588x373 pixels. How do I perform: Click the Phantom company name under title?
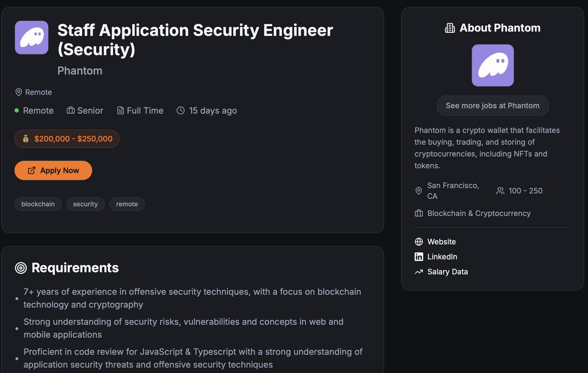click(x=80, y=71)
